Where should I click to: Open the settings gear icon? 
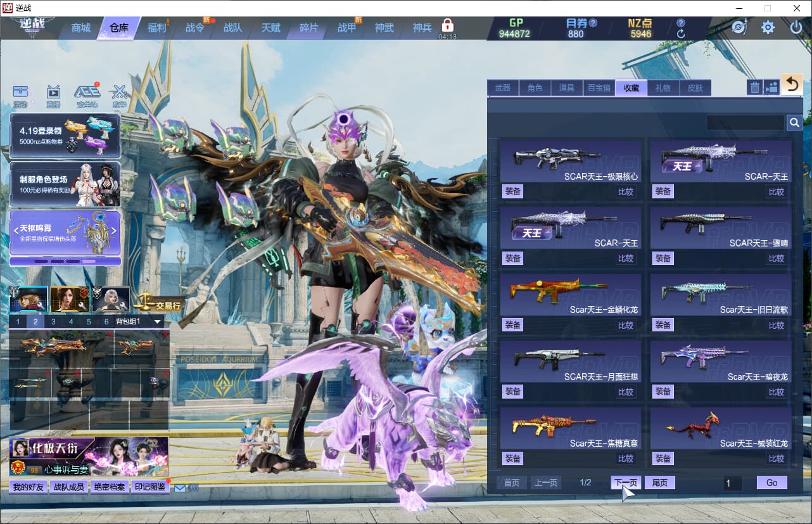click(x=768, y=27)
